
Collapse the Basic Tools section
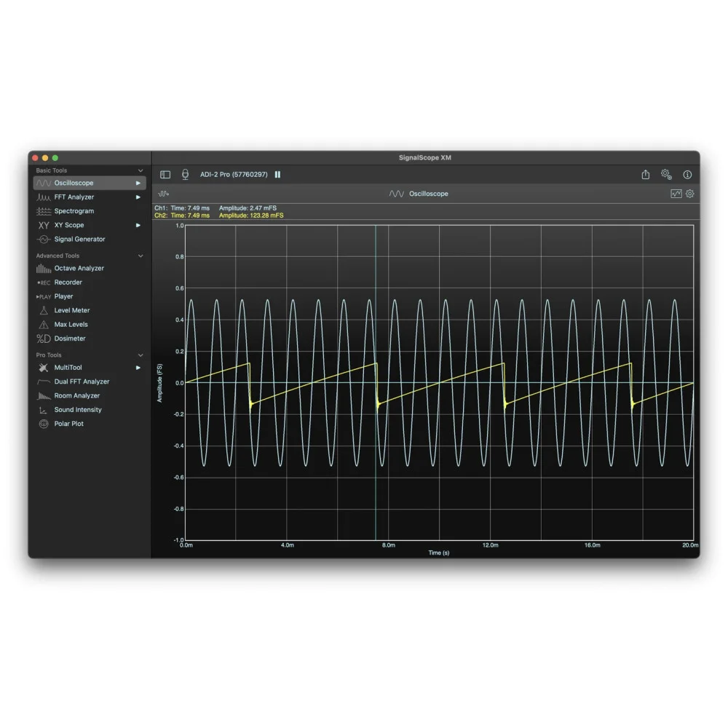(141, 171)
